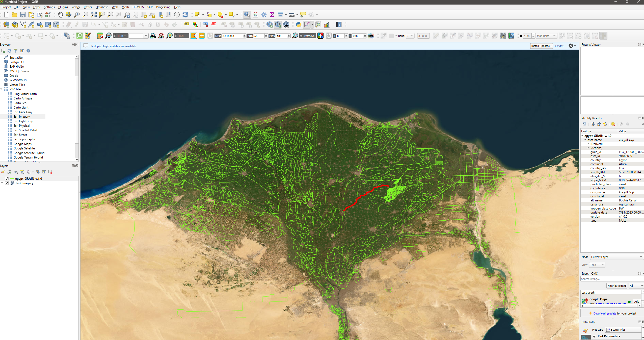Toggle visibility of egypt_GRAIN_v.1.0 layer
Viewport: 644px width, 340px height.
click(x=7, y=179)
